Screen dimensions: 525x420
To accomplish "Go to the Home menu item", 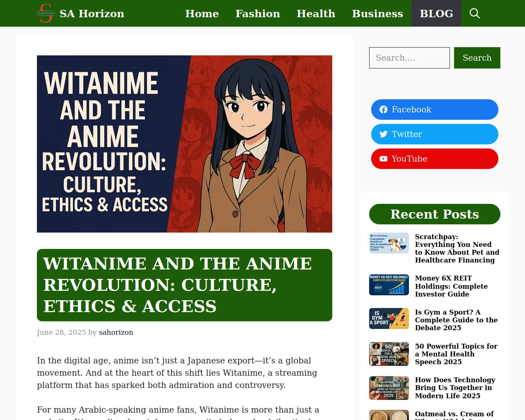I will tap(202, 14).
